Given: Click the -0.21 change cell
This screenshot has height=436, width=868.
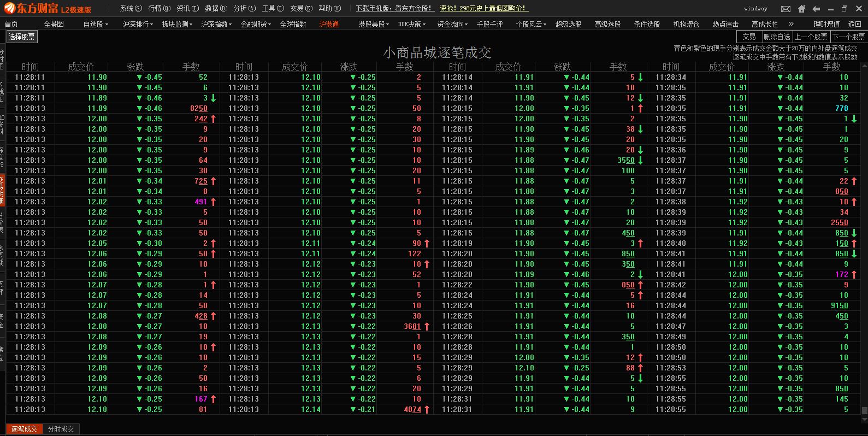Looking at the screenshot, I should coord(363,409).
